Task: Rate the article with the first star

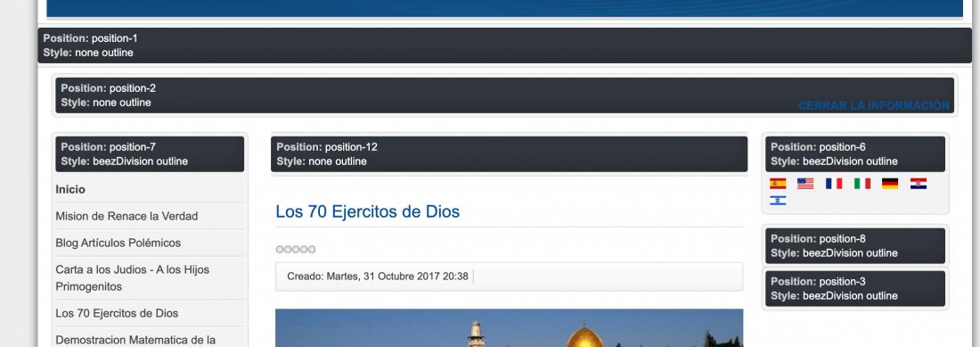Action: point(280,250)
